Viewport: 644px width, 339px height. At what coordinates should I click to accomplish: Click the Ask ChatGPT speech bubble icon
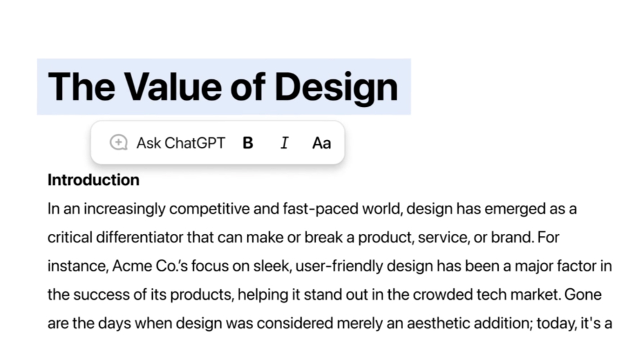[x=118, y=143]
